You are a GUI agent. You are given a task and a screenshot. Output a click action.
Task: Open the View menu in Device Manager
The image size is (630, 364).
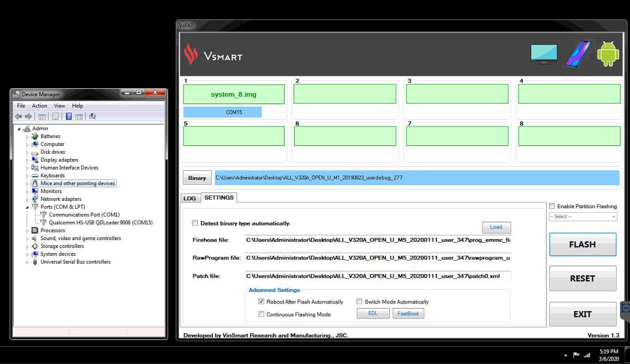point(60,106)
